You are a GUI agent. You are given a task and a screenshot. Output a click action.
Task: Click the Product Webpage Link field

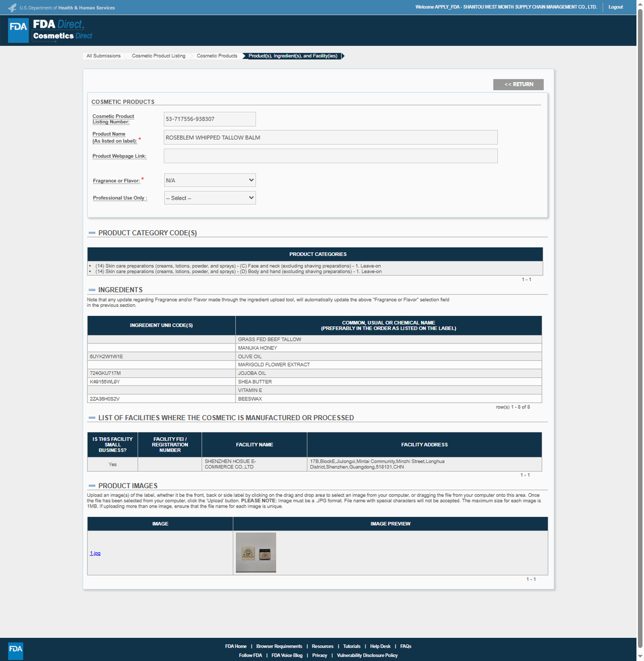click(331, 156)
